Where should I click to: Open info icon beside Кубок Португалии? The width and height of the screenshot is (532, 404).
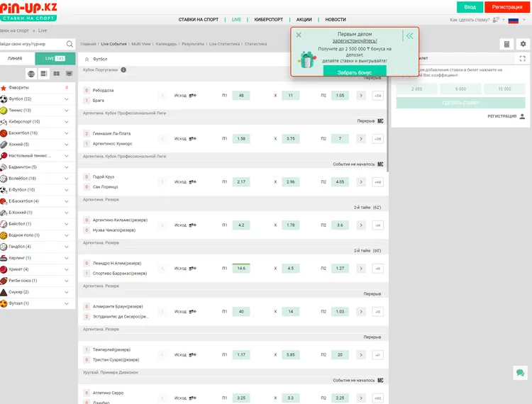pos(123,70)
